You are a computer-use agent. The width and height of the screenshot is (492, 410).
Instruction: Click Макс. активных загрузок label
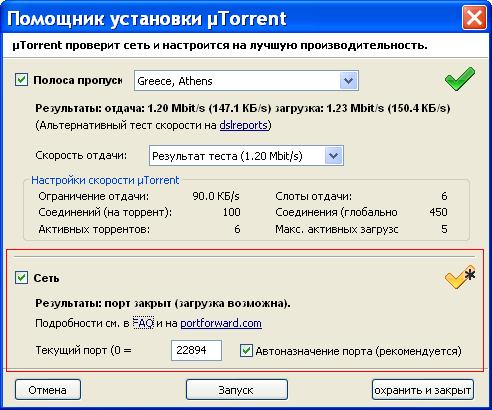(x=337, y=229)
